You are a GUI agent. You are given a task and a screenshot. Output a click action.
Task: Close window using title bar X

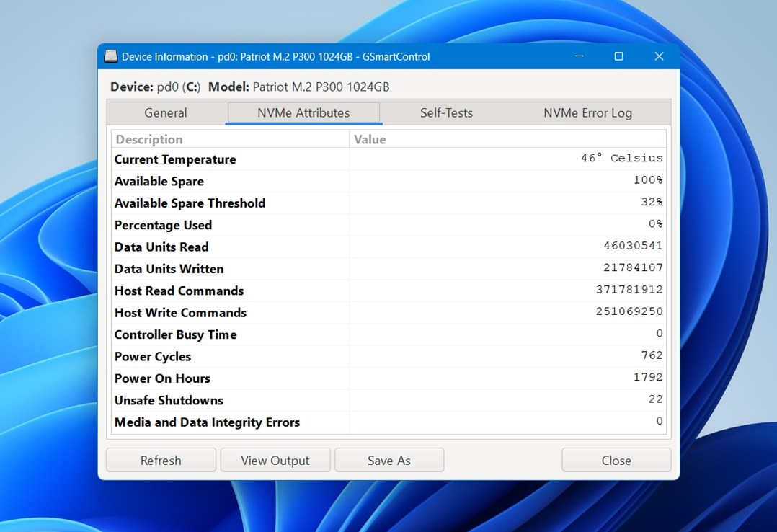[x=659, y=56]
